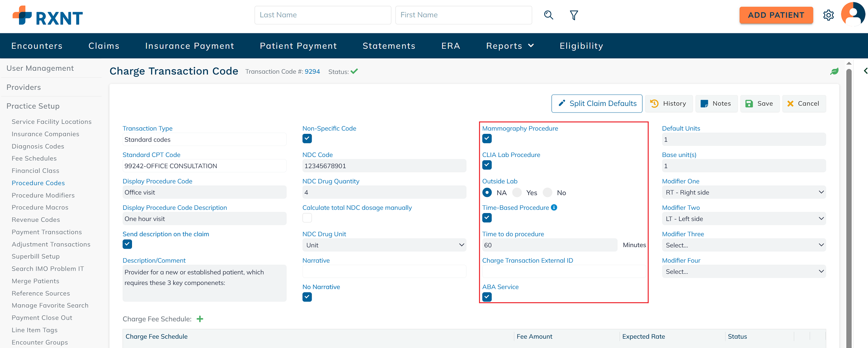Go to the Claims tab

[x=104, y=46]
